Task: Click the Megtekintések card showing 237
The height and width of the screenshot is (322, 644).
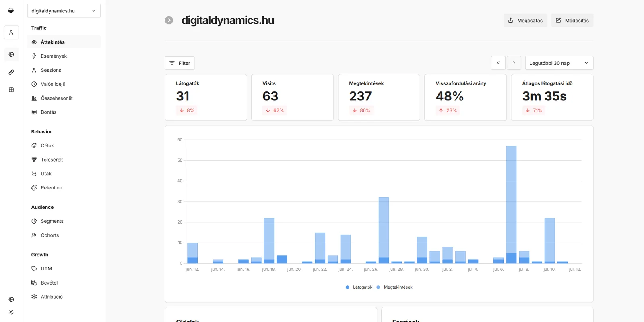Action: (x=379, y=97)
